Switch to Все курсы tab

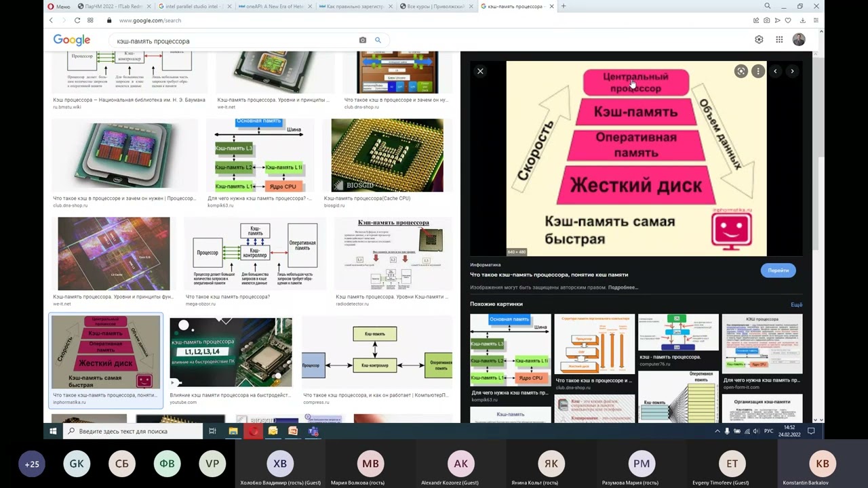coord(436,6)
